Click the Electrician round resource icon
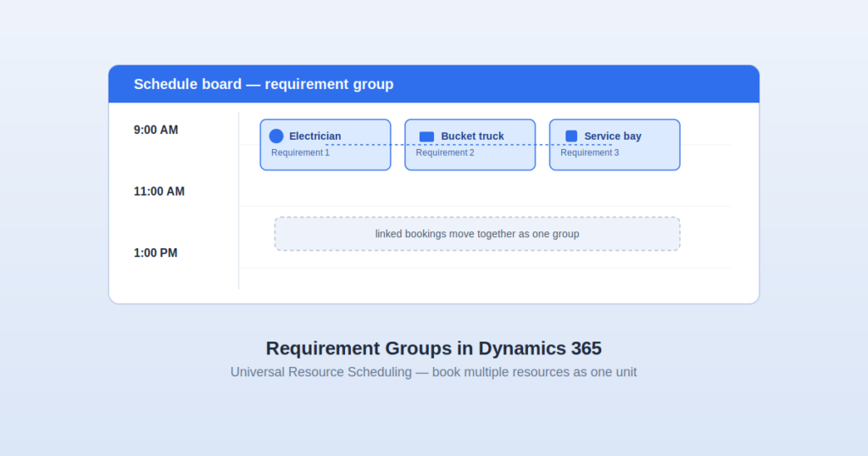Viewport: 868px width, 456px height. pos(276,136)
